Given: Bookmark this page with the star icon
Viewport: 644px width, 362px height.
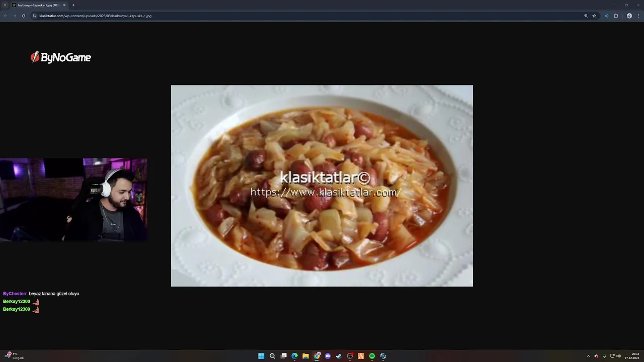Looking at the screenshot, I should tap(594, 16).
